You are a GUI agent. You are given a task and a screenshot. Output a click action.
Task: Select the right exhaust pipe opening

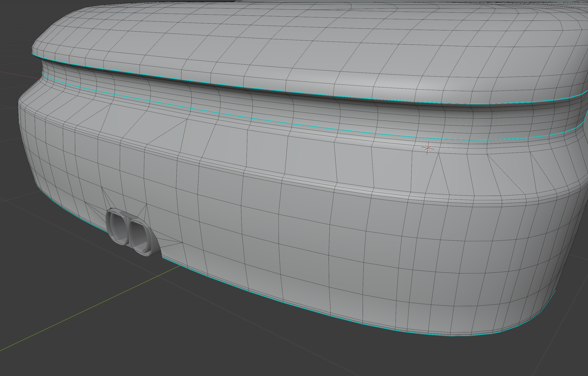pos(138,235)
